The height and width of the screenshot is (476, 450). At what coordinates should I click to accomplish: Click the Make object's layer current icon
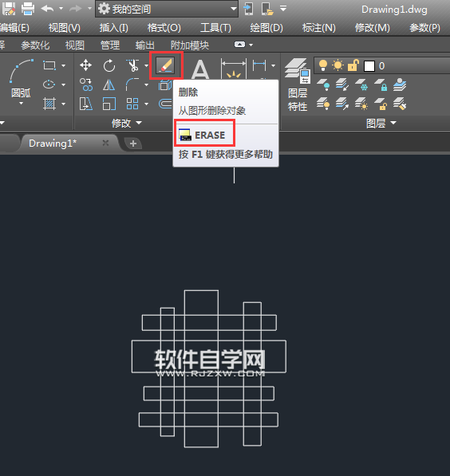[342, 85]
